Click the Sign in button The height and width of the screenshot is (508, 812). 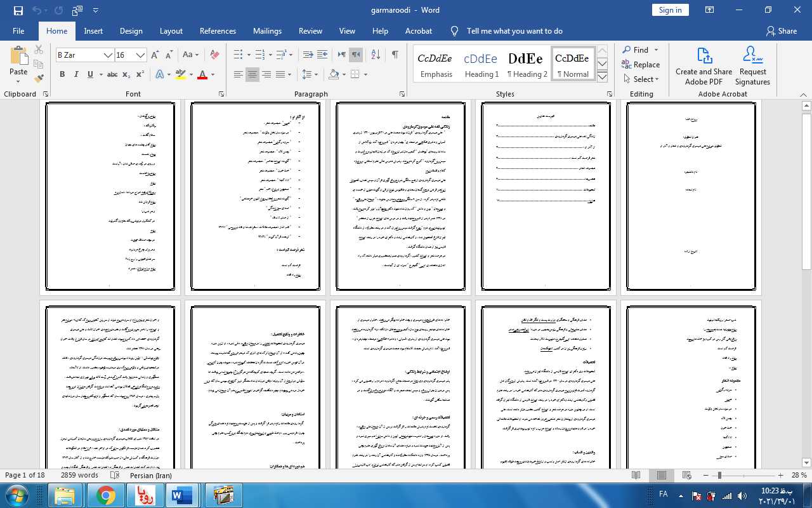click(x=670, y=10)
